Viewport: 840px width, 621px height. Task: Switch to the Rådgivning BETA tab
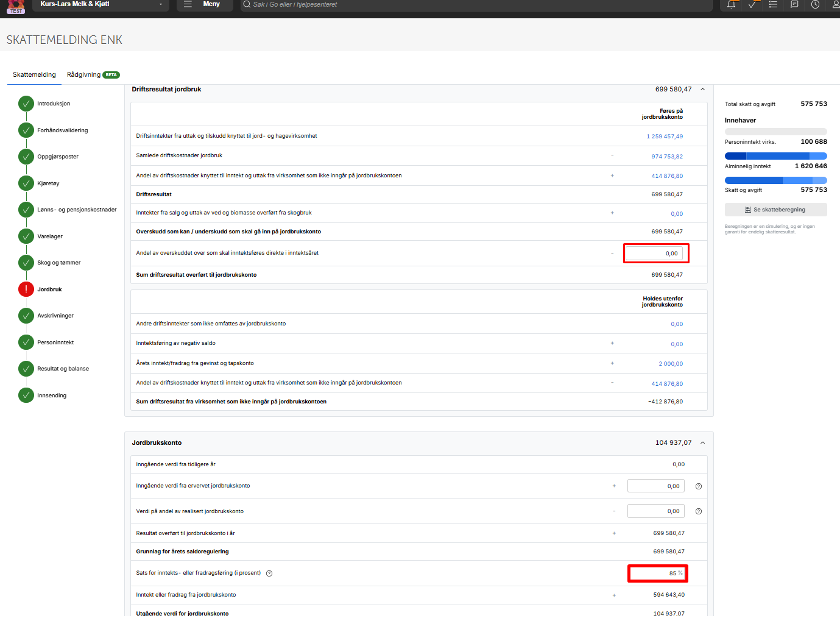[93, 75]
